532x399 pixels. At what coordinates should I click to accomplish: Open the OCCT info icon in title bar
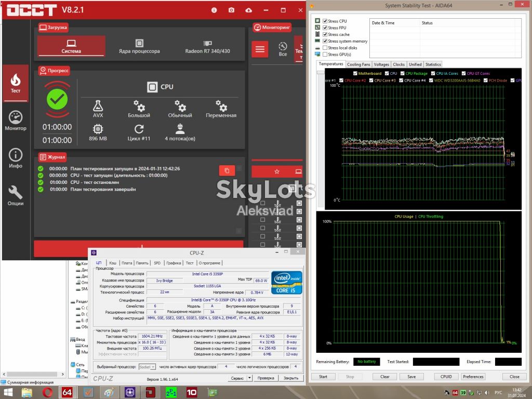click(x=214, y=10)
